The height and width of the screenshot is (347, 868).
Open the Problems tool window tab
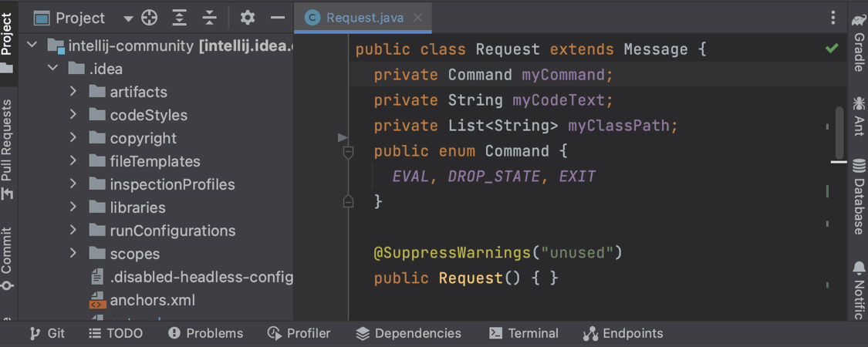point(205,333)
